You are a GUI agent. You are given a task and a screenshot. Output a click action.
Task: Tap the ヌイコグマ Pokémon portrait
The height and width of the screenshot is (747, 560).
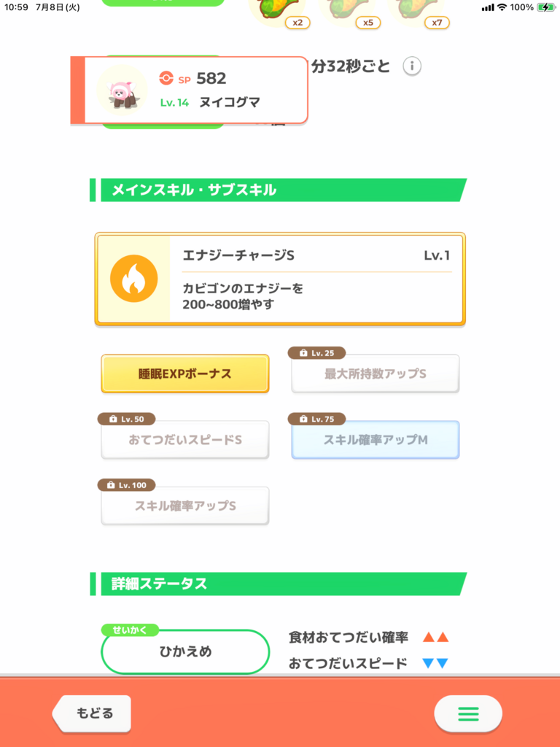(x=122, y=90)
